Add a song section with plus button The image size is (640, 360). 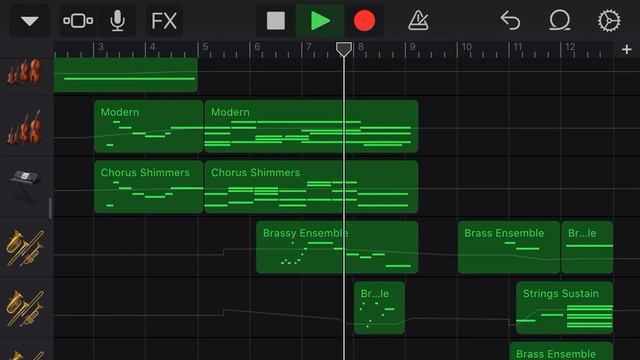tap(627, 49)
